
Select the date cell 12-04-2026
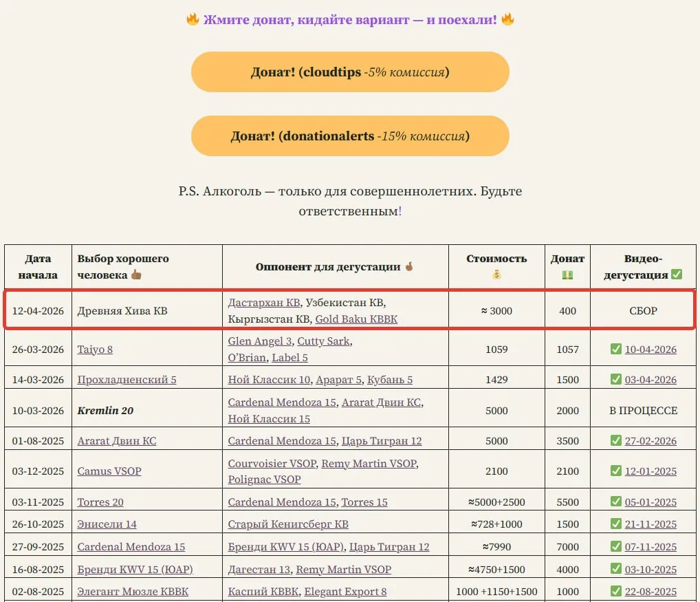(x=38, y=310)
